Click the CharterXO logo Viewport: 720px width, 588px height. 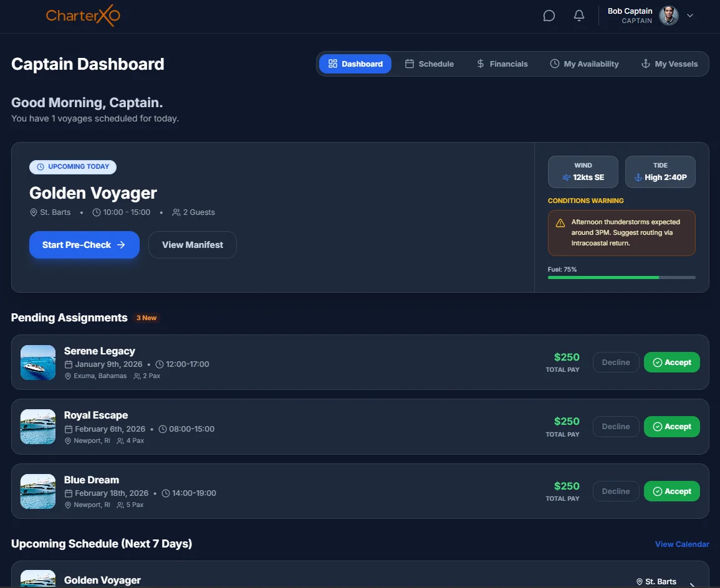[x=83, y=15]
